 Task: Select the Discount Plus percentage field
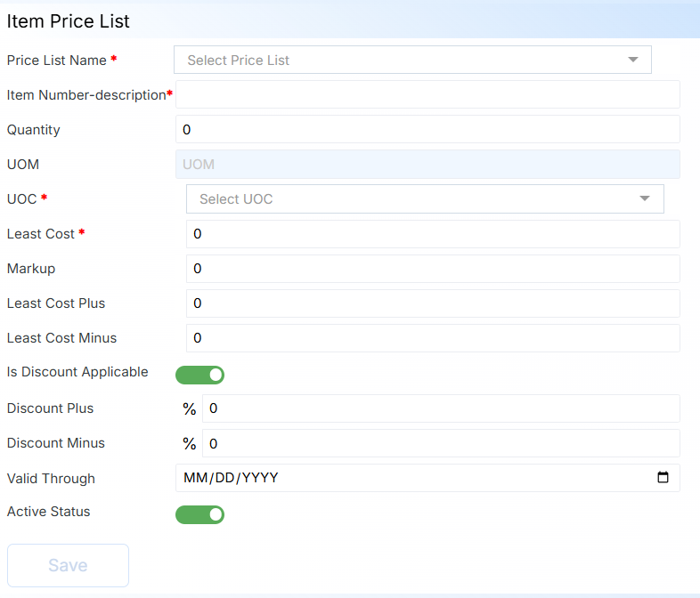coord(441,408)
